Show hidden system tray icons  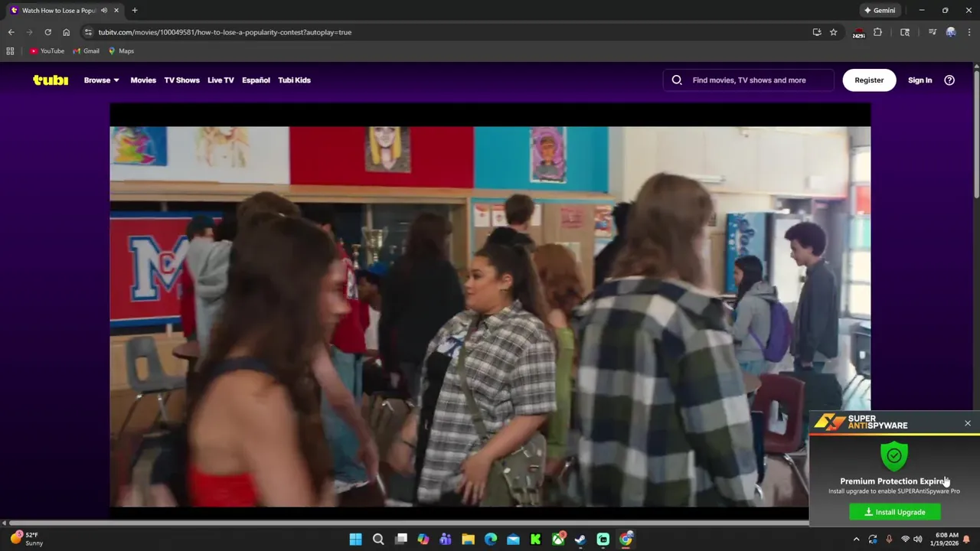coord(856,539)
